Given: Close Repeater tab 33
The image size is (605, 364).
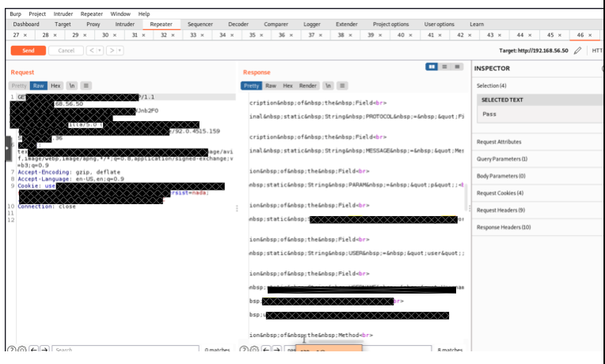Looking at the screenshot, I should [202, 35].
